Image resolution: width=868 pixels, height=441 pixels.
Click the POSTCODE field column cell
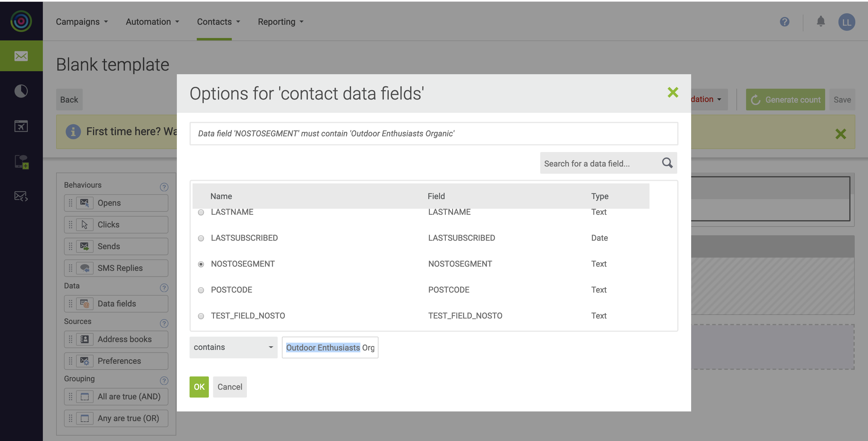click(448, 290)
